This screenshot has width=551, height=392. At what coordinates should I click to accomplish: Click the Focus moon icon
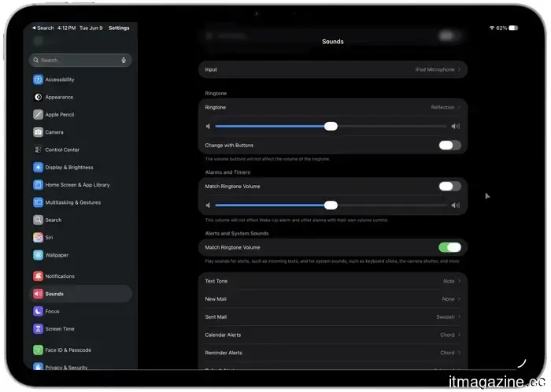click(x=38, y=311)
